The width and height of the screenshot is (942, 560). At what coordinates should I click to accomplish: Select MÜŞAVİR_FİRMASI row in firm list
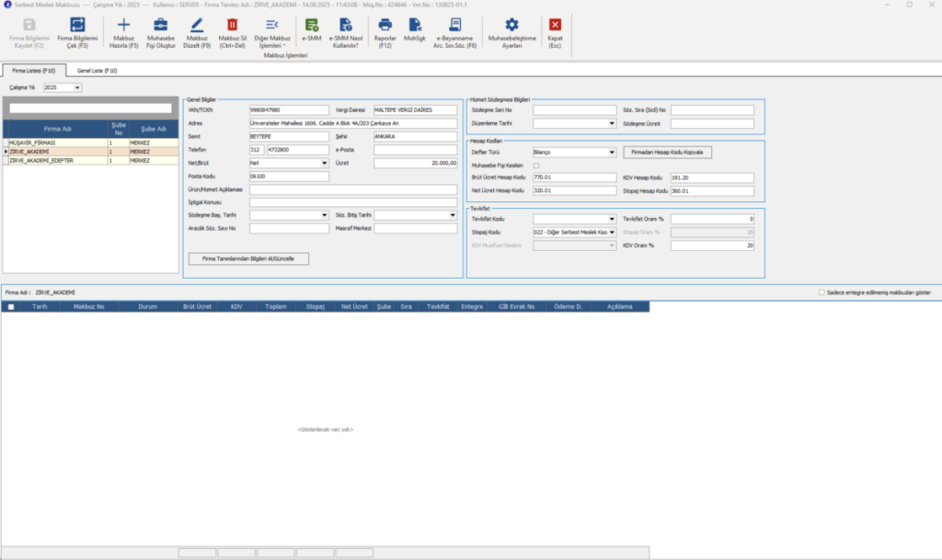(x=91, y=143)
